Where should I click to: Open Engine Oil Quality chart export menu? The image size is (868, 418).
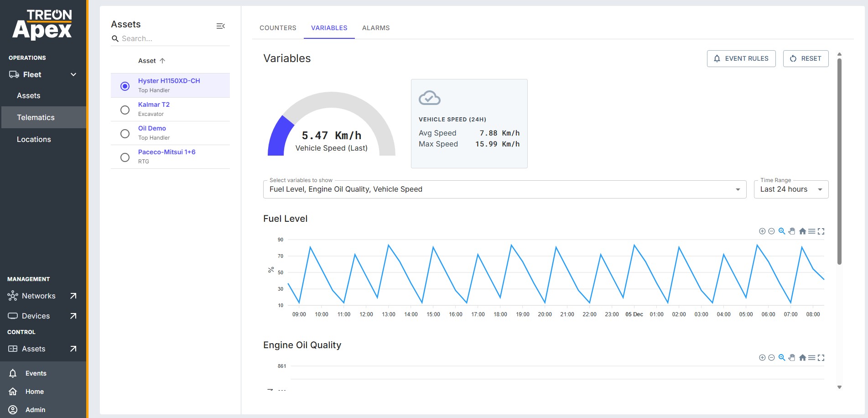coord(812,358)
